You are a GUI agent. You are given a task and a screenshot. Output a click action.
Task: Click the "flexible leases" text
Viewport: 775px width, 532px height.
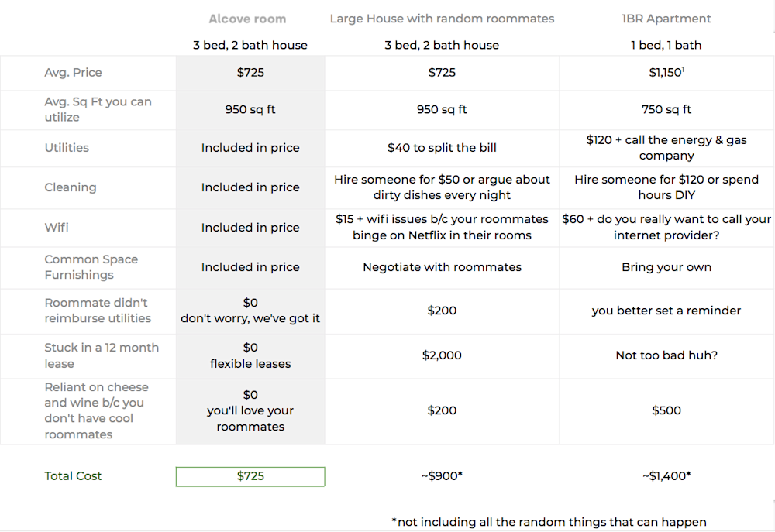(x=250, y=364)
